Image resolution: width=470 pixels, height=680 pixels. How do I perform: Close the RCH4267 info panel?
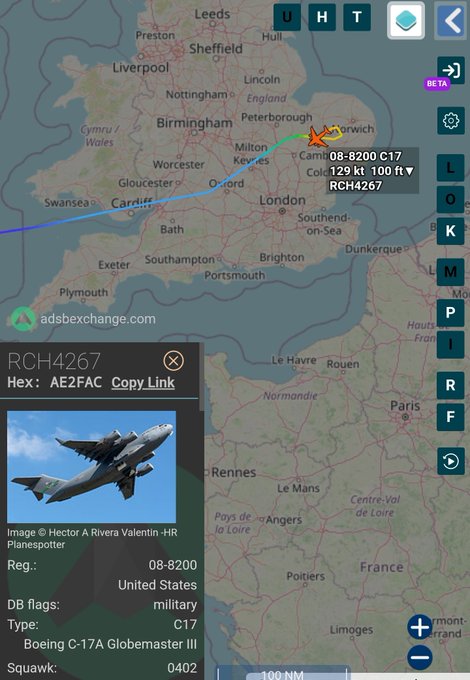pyautogui.click(x=173, y=361)
